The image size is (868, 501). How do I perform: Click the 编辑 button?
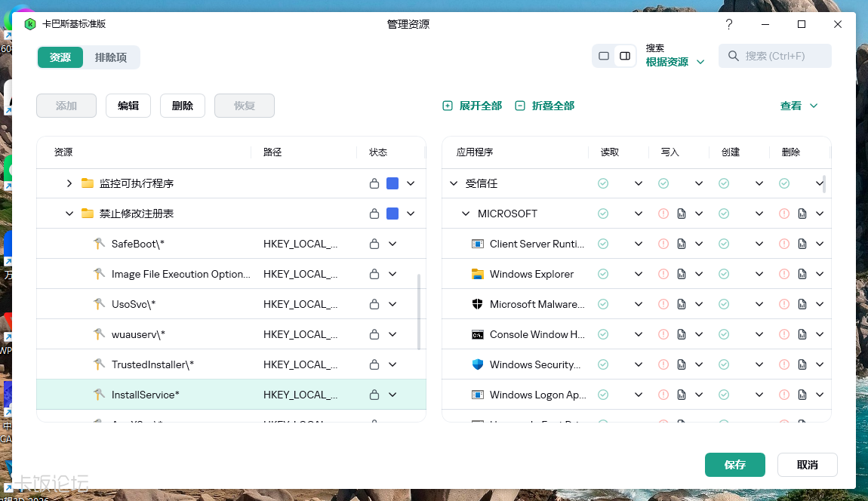128,106
